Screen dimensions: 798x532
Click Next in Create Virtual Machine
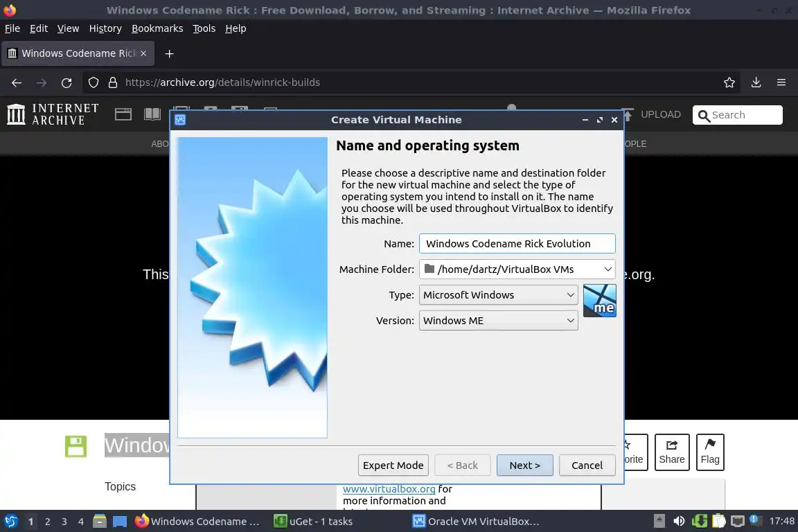[x=524, y=465]
